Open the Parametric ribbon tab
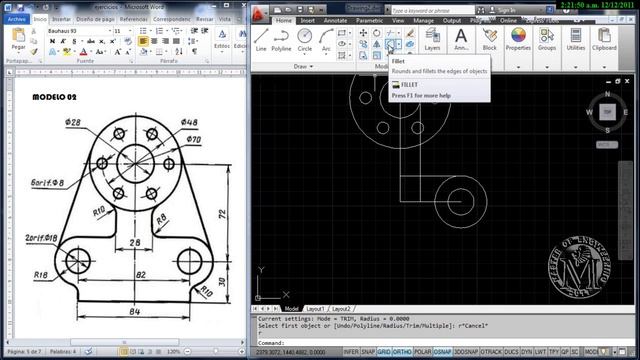 point(369,20)
